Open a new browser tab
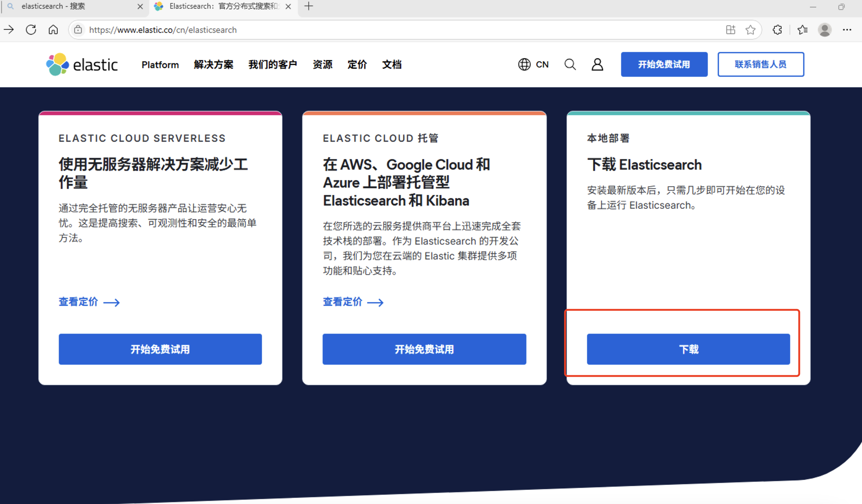Viewport: 862px width, 504px height. click(308, 6)
